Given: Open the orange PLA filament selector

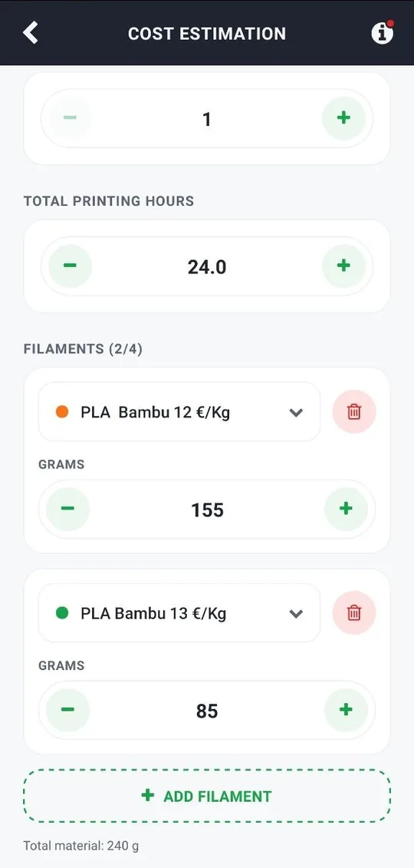Looking at the screenshot, I should [179, 412].
